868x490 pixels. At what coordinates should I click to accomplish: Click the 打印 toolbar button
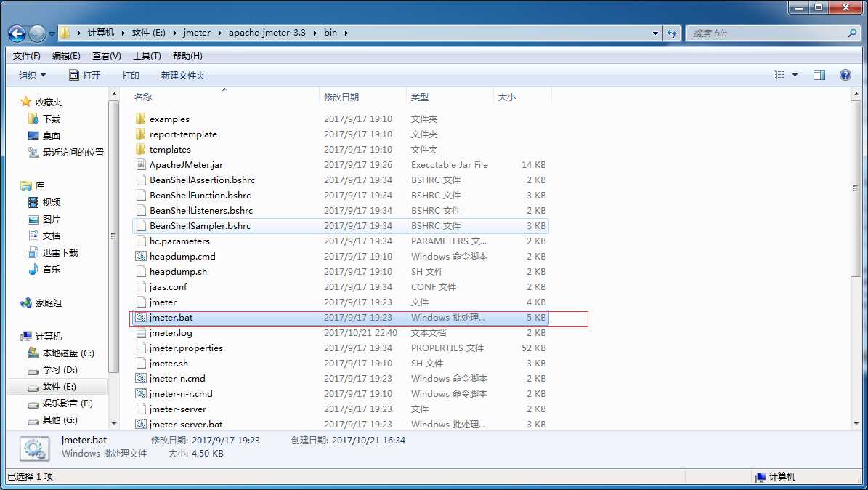pyautogui.click(x=130, y=76)
